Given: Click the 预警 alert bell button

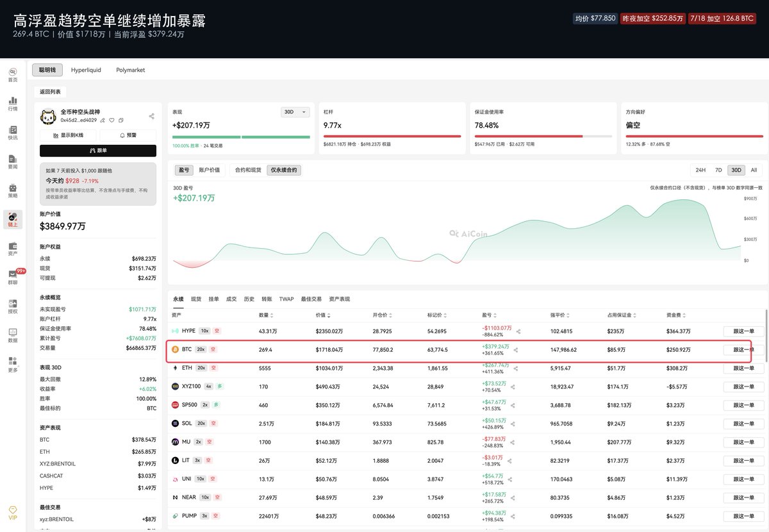Looking at the screenshot, I should pyautogui.click(x=128, y=135).
